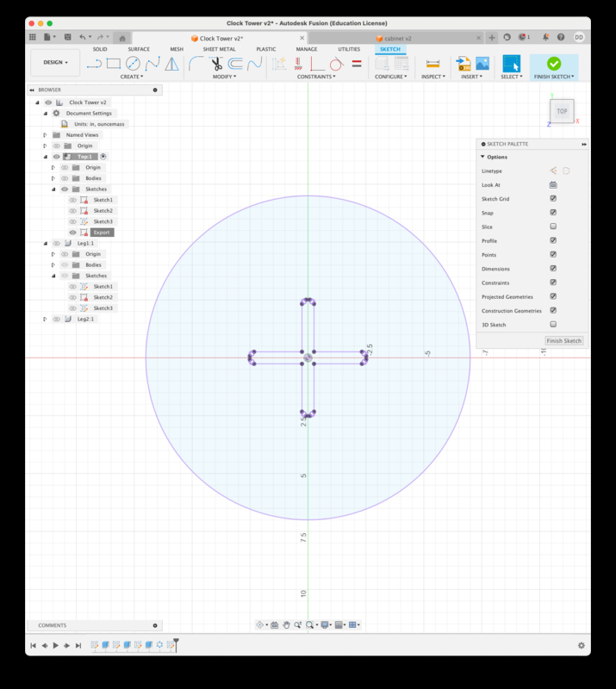Enable the Slice checkbox
Viewport: 616px width, 689px height.
point(553,227)
